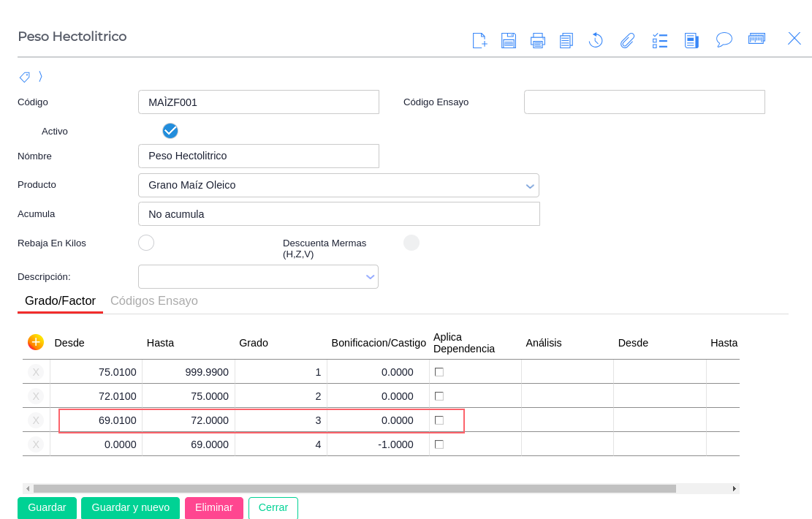This screenshot has width=812, height=519.
Task: Click the horizontal scrollbar under the table
Action: tap(354, 488)
